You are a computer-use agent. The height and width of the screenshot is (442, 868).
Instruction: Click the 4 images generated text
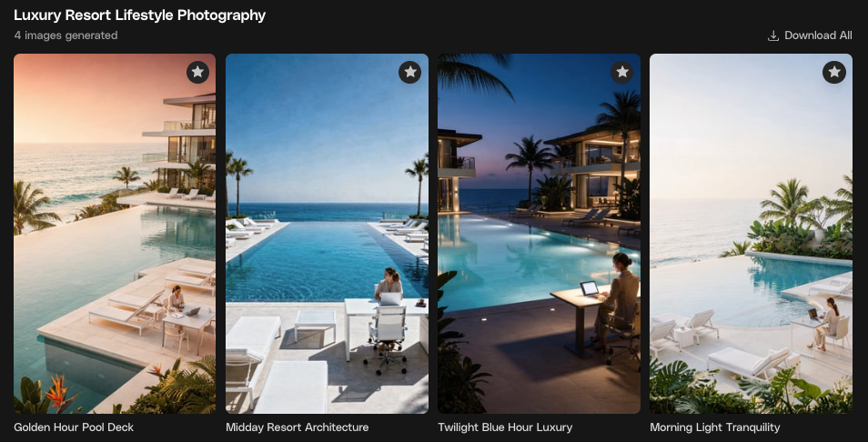[x=66, y=35]
